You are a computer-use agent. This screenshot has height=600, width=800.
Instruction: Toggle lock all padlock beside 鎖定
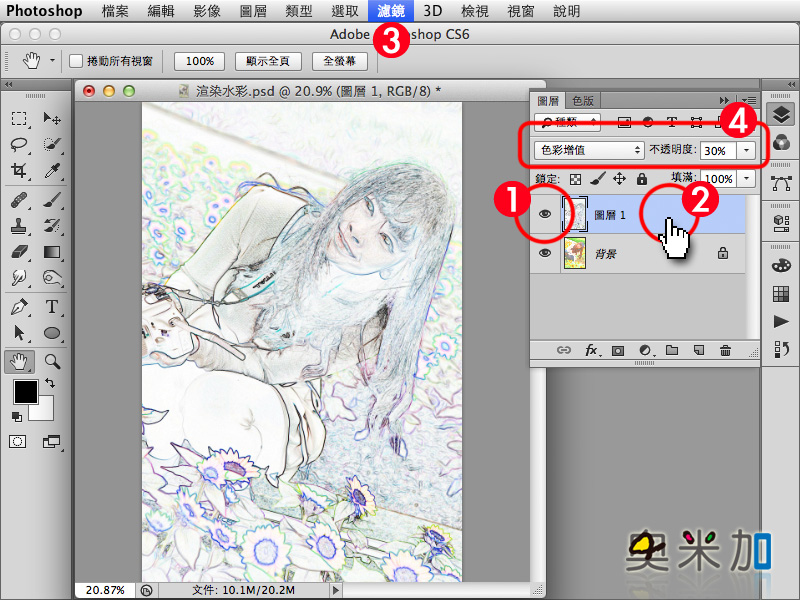click(642, 179)
